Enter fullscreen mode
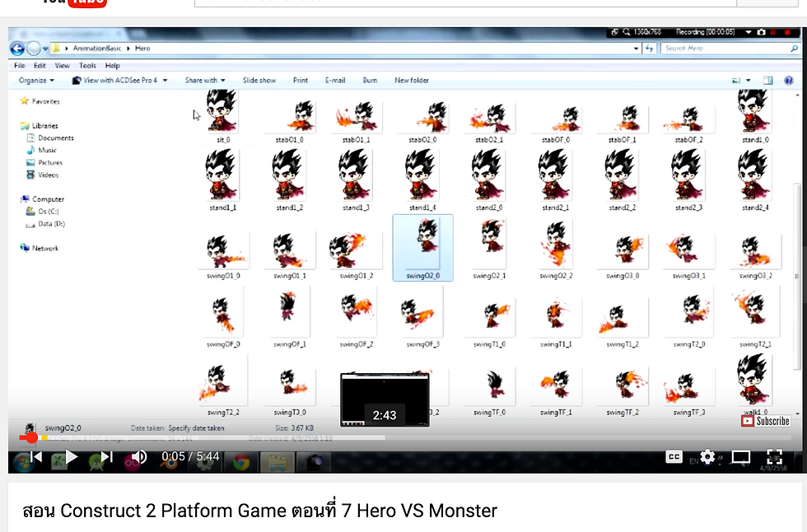Screen dimensions: 807x532 point(775,457)
